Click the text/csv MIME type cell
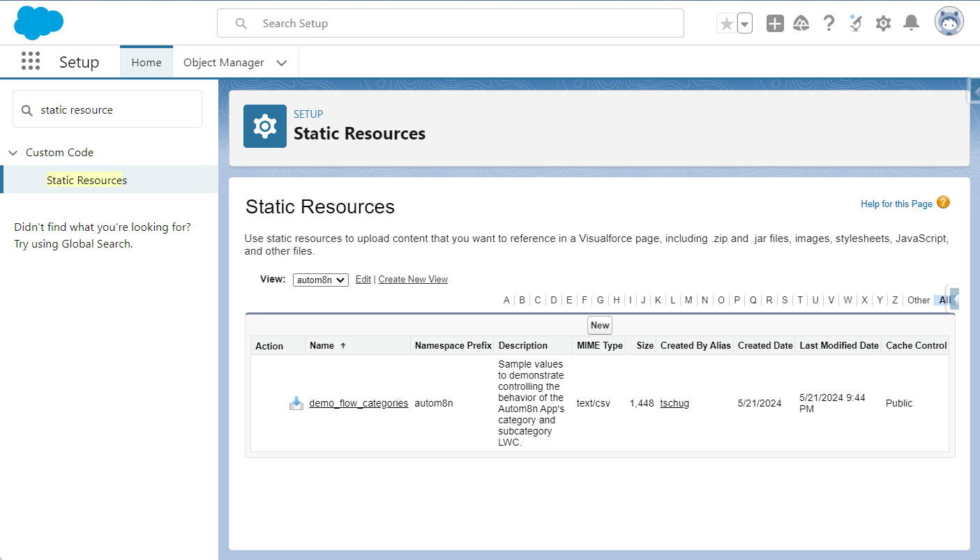The height and width of the screenshot is (560, 980). click(x=593, y=403)
